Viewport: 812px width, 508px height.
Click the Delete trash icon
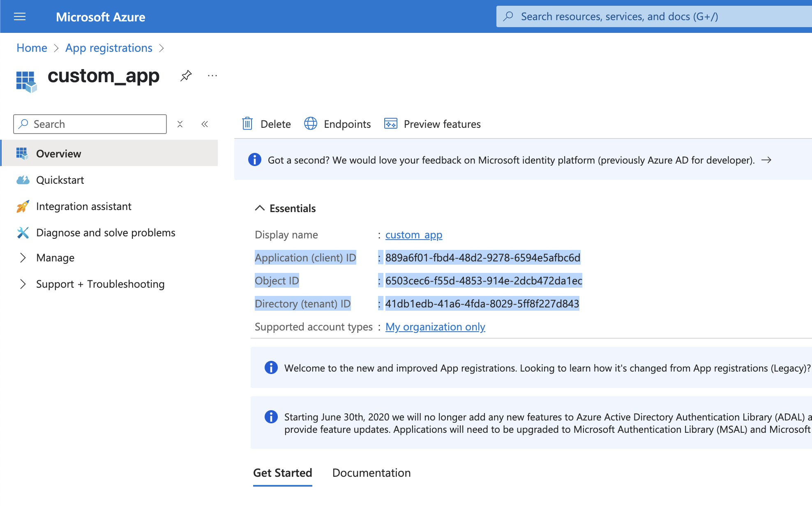coord(247,124)
